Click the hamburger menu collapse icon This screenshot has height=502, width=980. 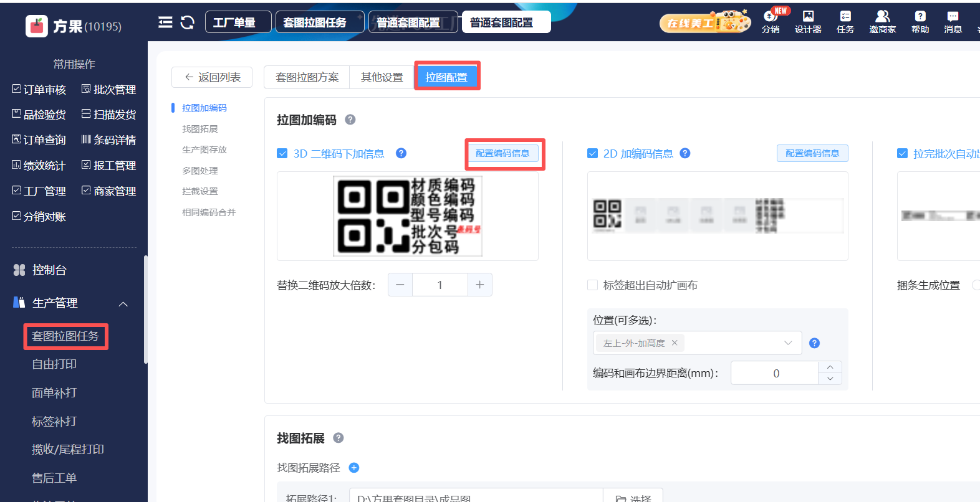click(165, 22)
